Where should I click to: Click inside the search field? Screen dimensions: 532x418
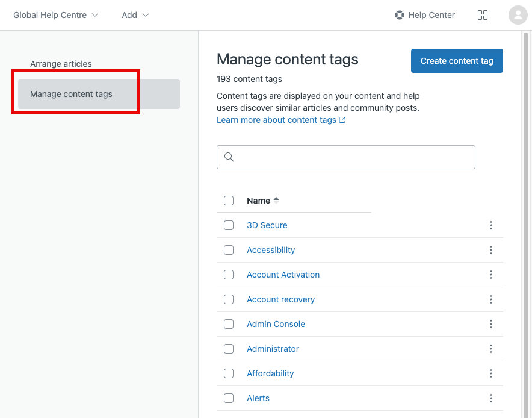[345, 157]
